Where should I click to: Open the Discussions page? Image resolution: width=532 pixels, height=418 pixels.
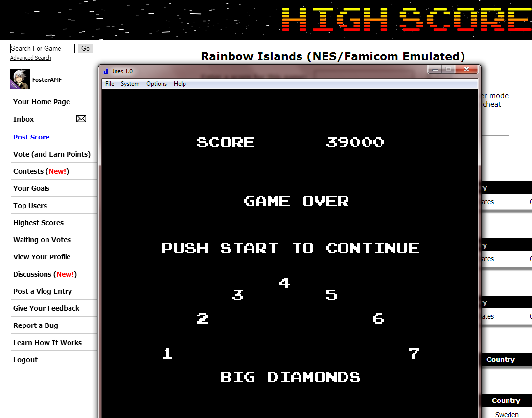pos(45,274)
